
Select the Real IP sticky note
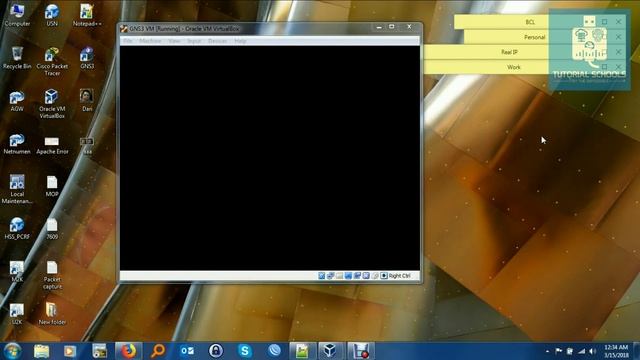509,52
